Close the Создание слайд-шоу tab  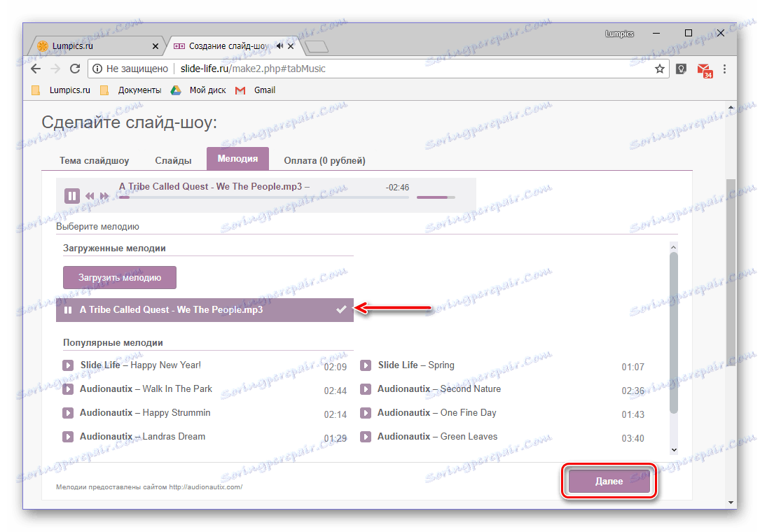[290, 46]
